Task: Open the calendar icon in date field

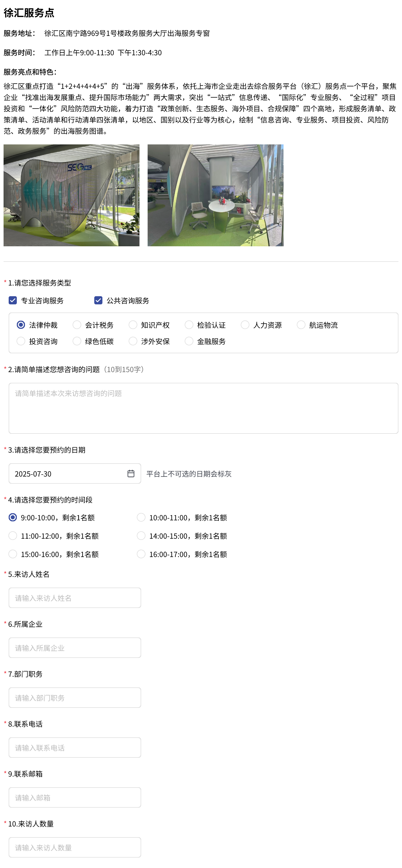Action: [131, 473]
